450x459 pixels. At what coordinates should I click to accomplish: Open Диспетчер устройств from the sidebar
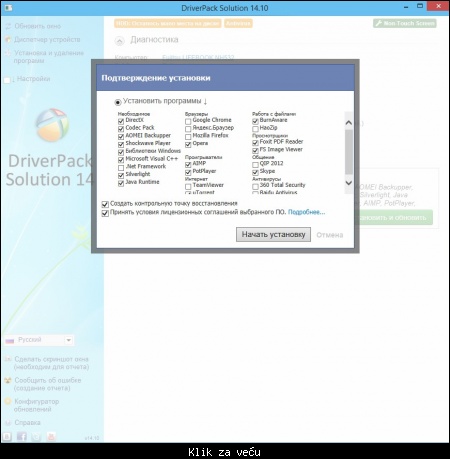pyautogui.click(x=47, y=40)
